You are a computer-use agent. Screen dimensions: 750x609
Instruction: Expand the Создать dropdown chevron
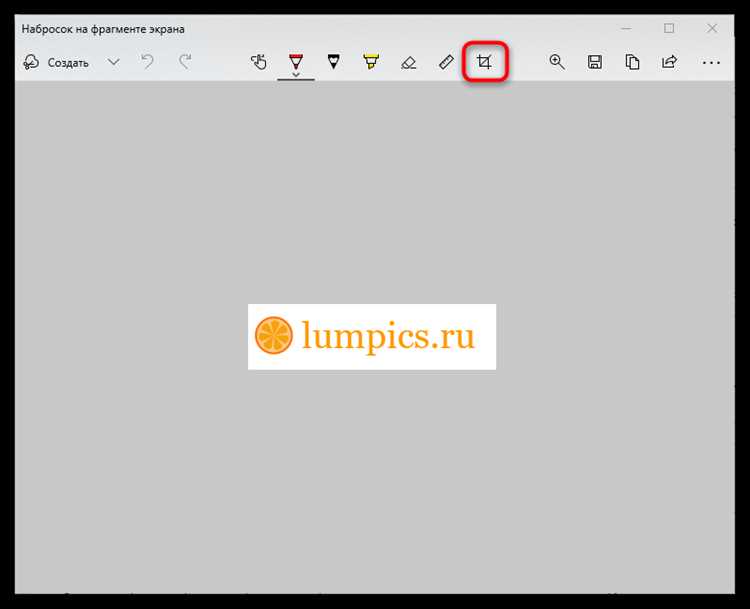[113, 62]
